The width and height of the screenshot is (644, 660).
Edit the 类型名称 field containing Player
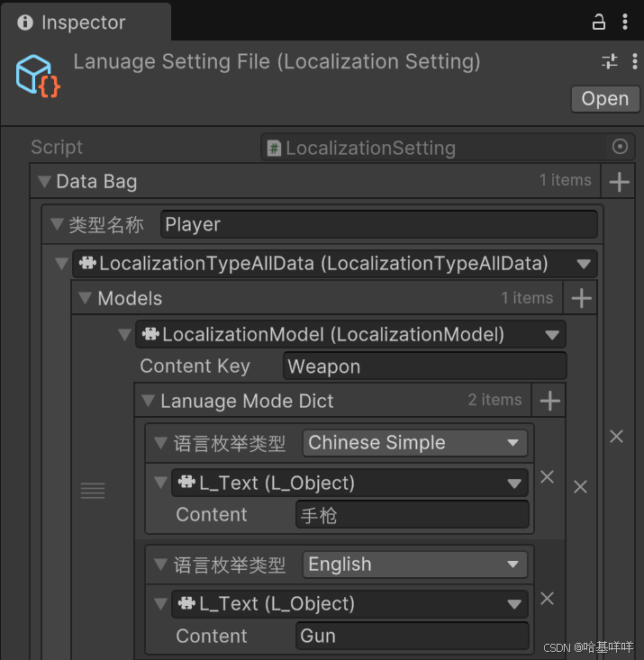pyautogui.click(x=378, y=224)
